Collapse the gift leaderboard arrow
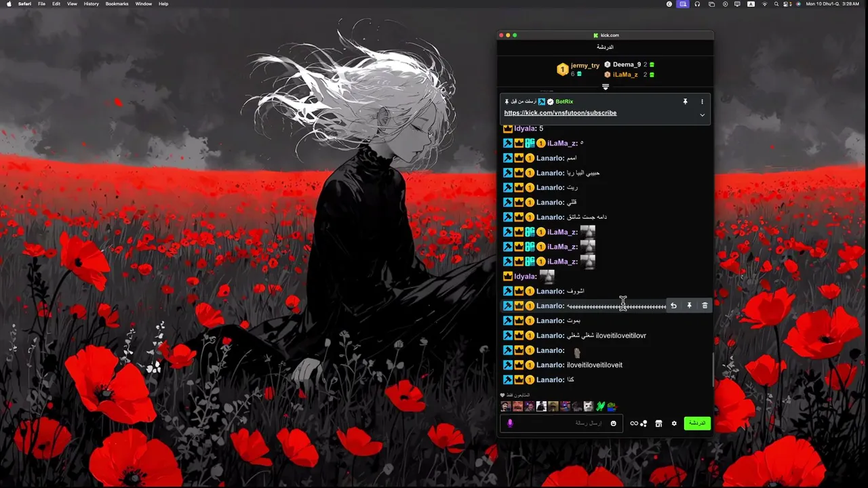868x488 pixels. [606, 87]
